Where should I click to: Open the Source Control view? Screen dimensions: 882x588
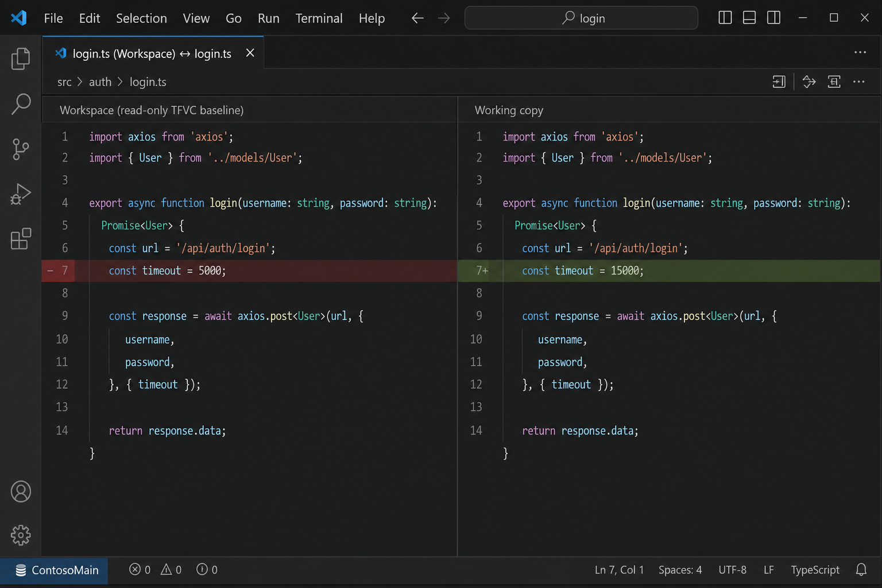(x=21, y=149)
